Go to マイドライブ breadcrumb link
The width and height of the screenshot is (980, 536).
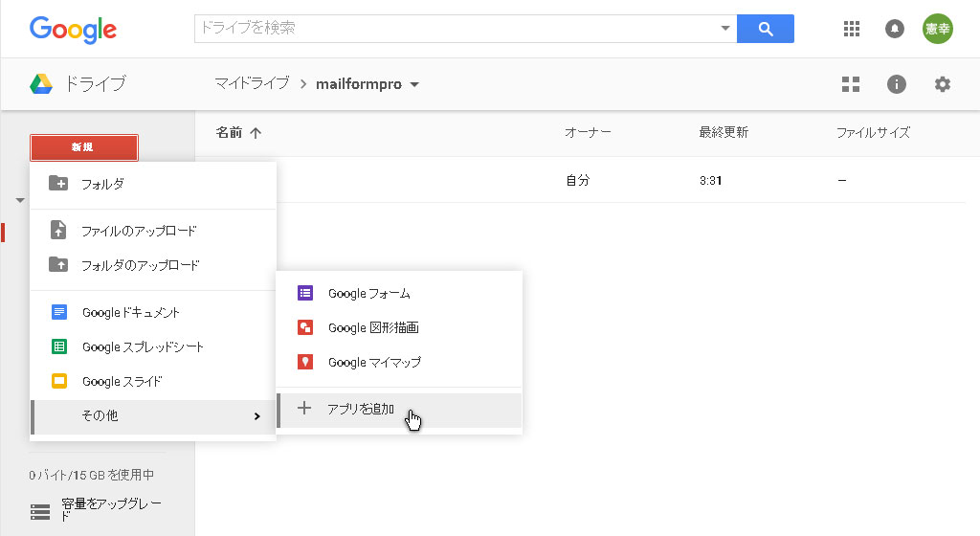click(252, 84)
